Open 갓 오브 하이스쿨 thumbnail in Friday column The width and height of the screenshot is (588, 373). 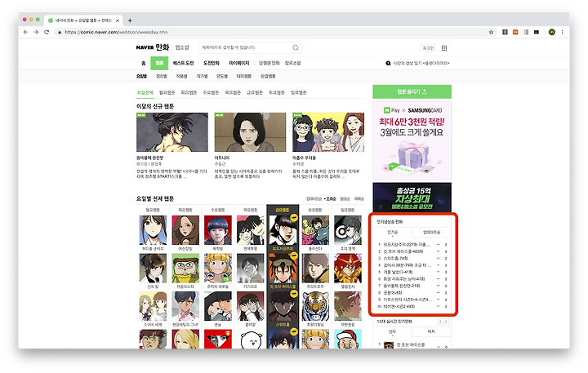click(x=283, y=268)
